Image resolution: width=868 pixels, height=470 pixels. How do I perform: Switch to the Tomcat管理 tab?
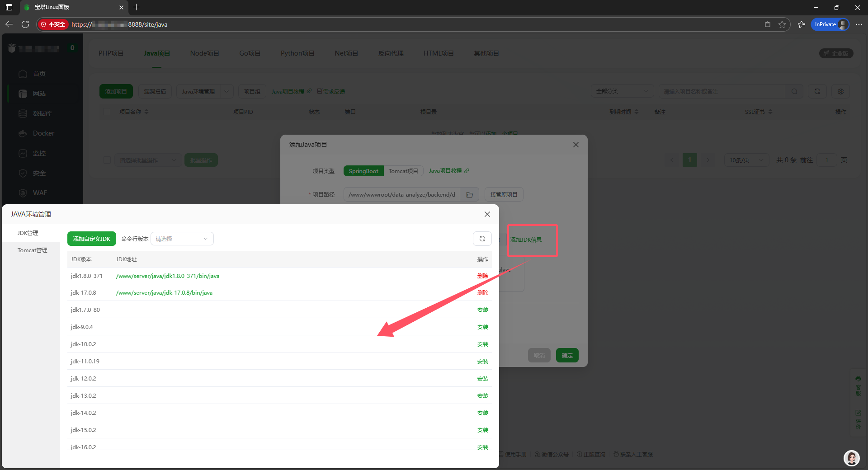32,250
